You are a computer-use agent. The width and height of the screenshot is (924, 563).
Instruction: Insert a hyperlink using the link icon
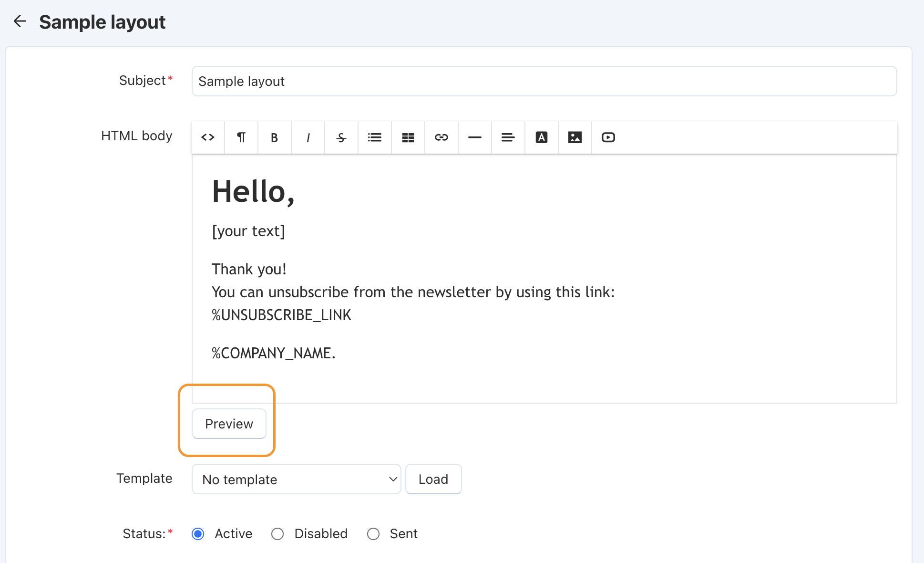[x=441, y=137]
